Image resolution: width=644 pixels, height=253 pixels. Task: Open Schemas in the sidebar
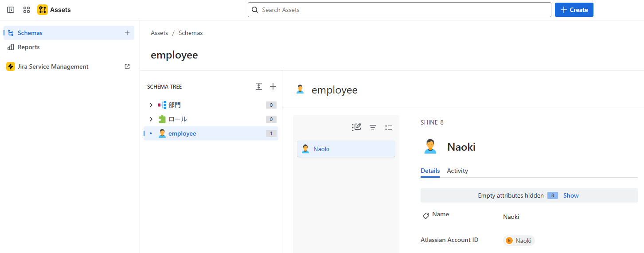69,33
